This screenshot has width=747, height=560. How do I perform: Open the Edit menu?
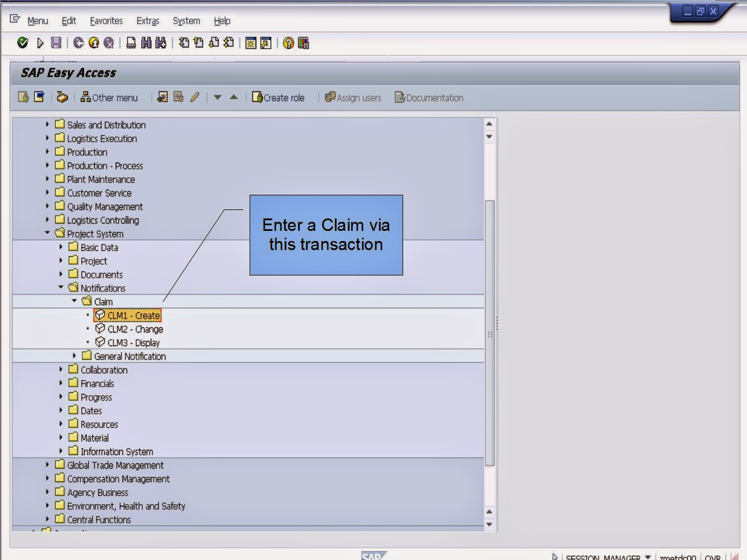[x=69, y=21]
